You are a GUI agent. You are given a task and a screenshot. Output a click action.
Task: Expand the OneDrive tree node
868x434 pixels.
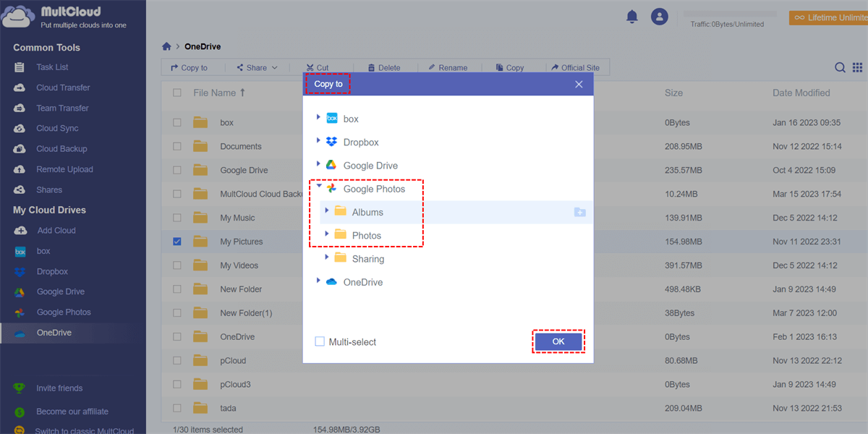(318, 280)
